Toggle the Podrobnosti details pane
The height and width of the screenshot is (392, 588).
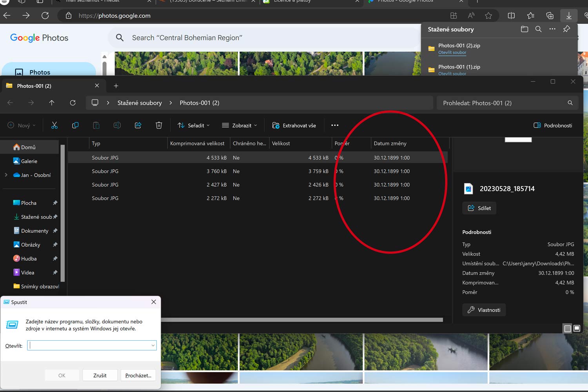[553, 125]
